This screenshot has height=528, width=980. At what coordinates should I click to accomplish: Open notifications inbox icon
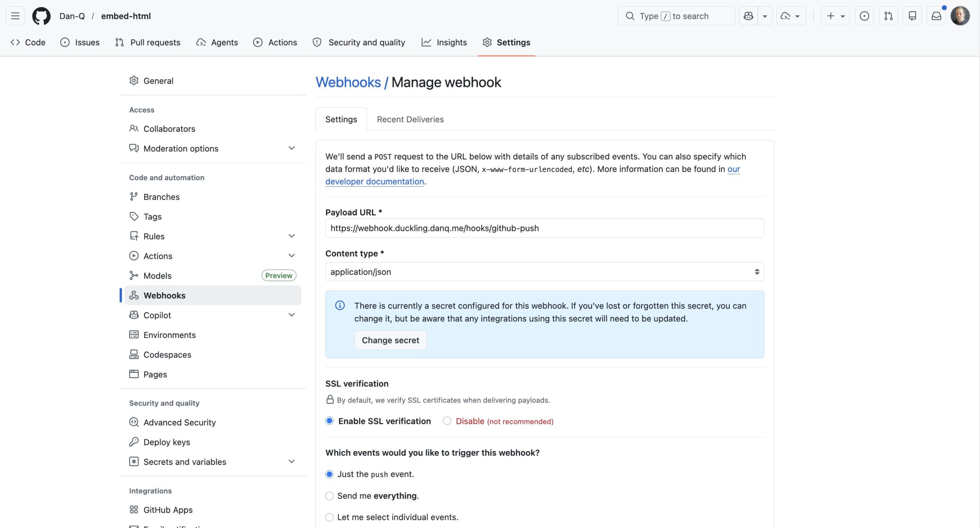[936, 16]
